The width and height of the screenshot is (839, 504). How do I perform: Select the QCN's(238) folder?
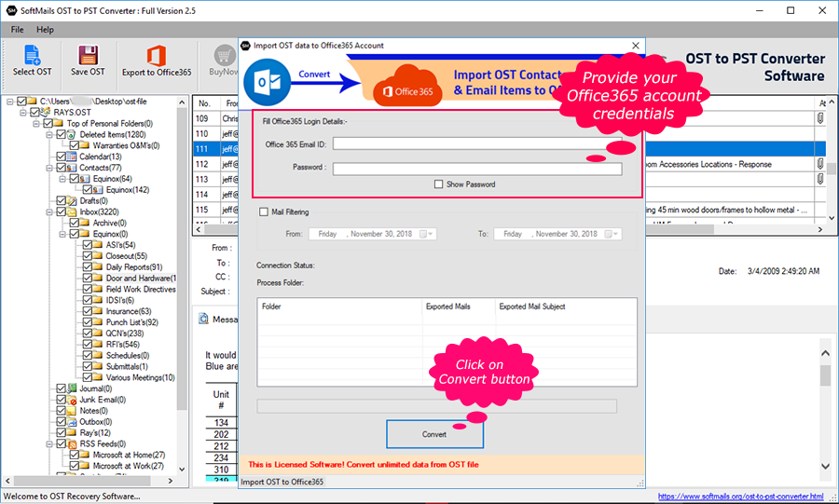pos(125,333)
